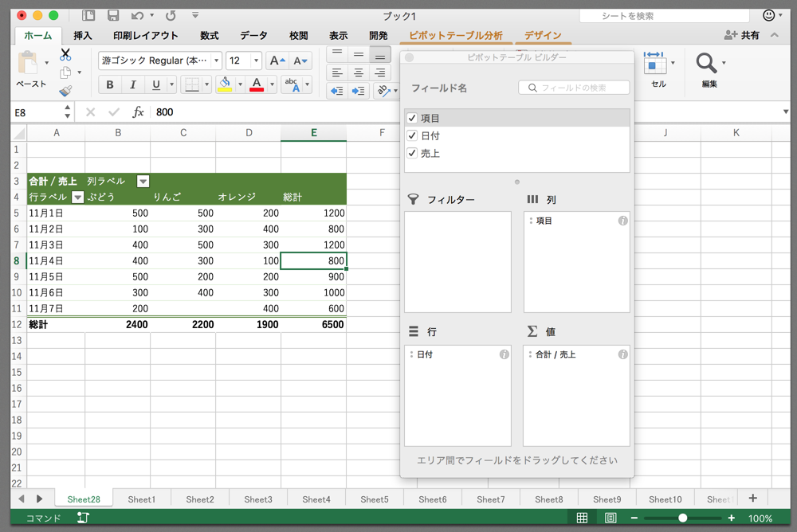Open info for 合計 / 売上 value field
This screenshot has height=532, width=797.
[x=622, y=354]
